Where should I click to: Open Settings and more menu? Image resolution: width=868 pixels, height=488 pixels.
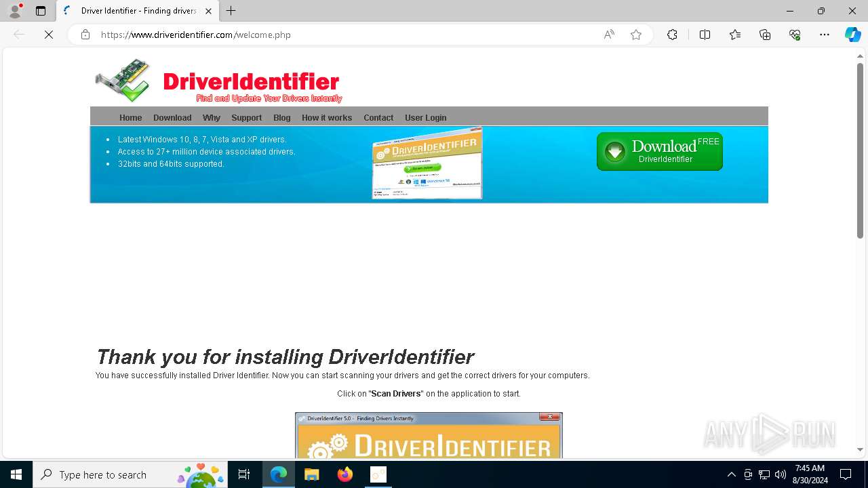[825, 35]
